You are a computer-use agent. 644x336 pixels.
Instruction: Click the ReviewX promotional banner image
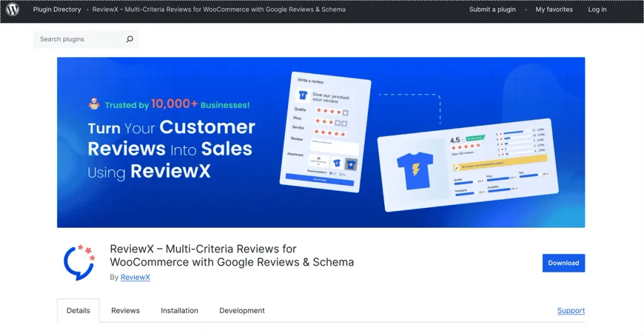[x=321, y=143]
